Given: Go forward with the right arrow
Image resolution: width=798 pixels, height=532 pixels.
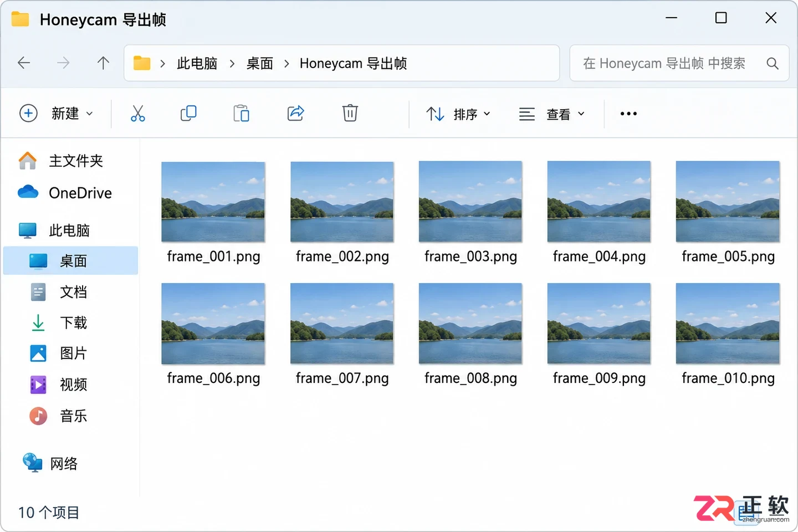Looking at the screenshot, I should click(63, 63).
